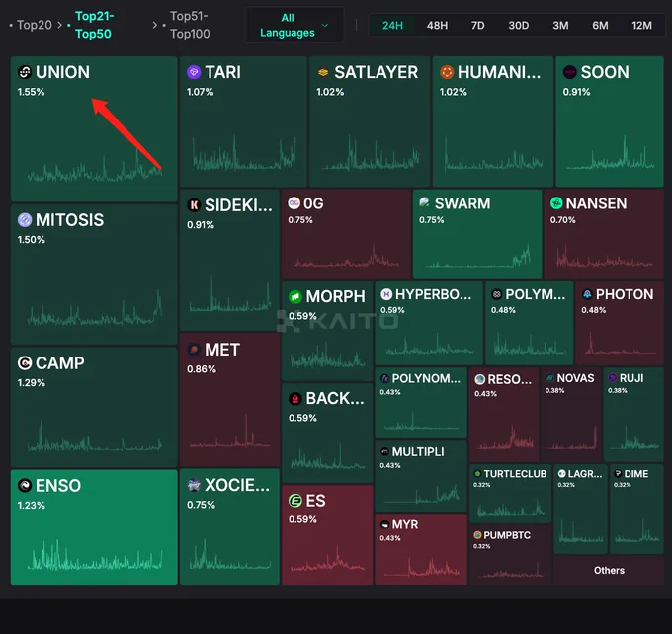Click the HYPERBO... logo icon
Image resolution: width=672 pixels, height=634 pixels.
(386, 294)
